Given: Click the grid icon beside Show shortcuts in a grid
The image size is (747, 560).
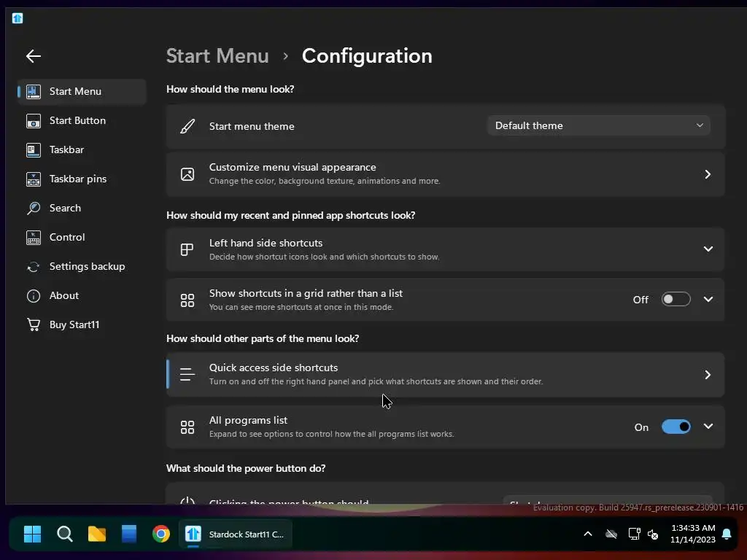Looking at the screenshot, I should click(x=187, y=300).
